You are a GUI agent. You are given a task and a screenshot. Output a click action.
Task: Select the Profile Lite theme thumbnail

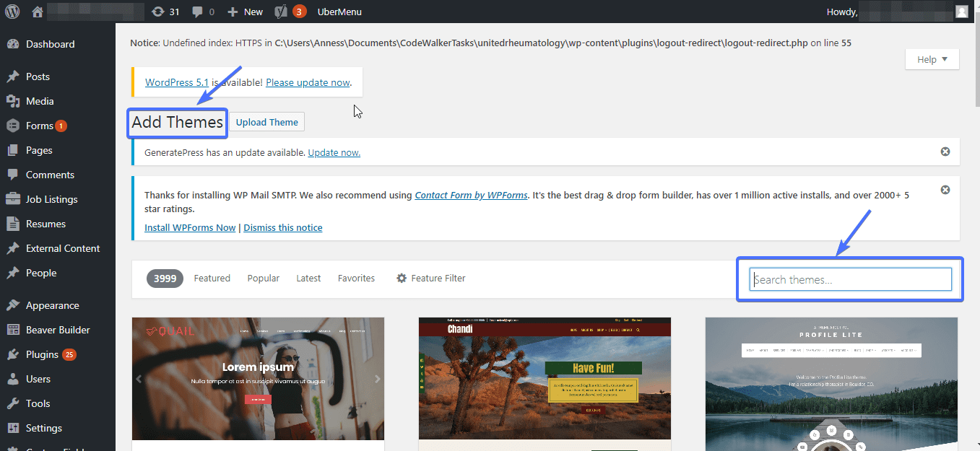[x=831, y=382]
